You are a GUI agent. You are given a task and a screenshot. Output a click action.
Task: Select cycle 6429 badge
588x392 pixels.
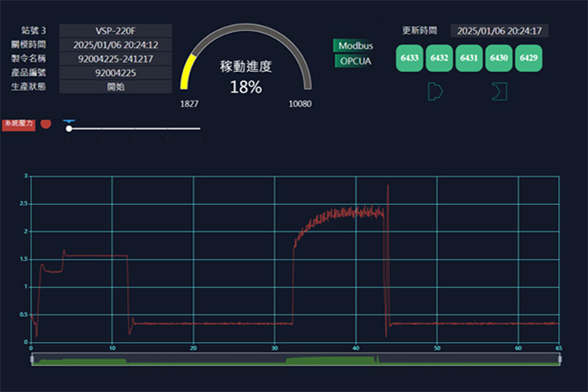coord(528,59)
